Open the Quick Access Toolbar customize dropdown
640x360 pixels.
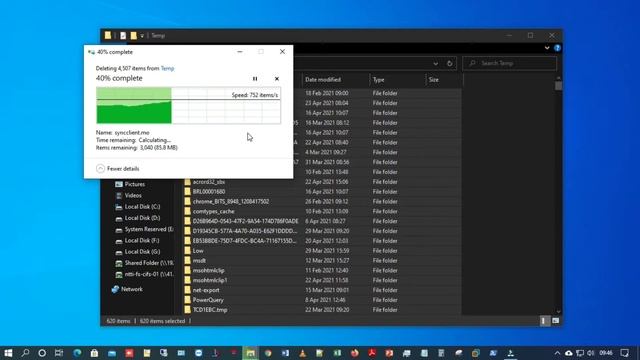pos(142,36)
